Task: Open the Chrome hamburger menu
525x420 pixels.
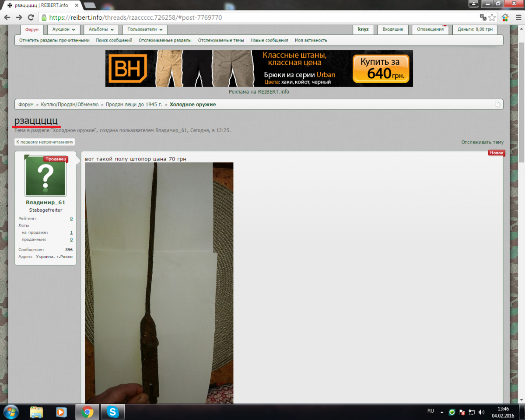Action: (x=518, y=17)
